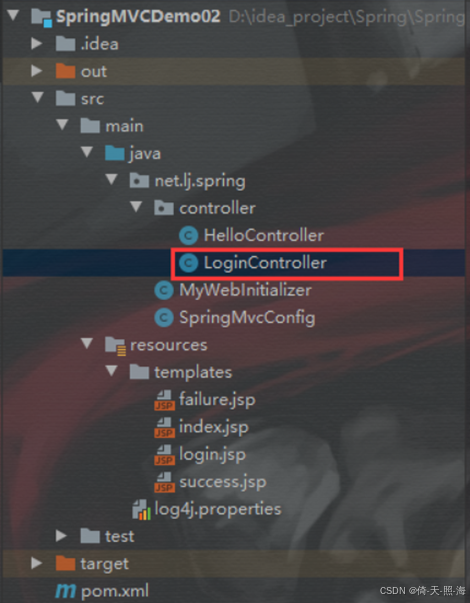Click the resources folder icon
The height and width of the screenshot is (603, 470).
click(x=115, y=345)
